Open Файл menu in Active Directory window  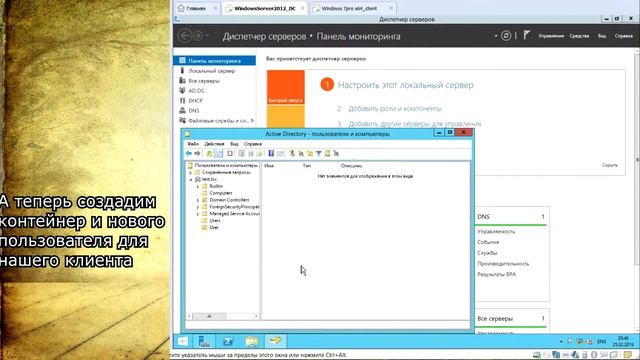(193, 144)
